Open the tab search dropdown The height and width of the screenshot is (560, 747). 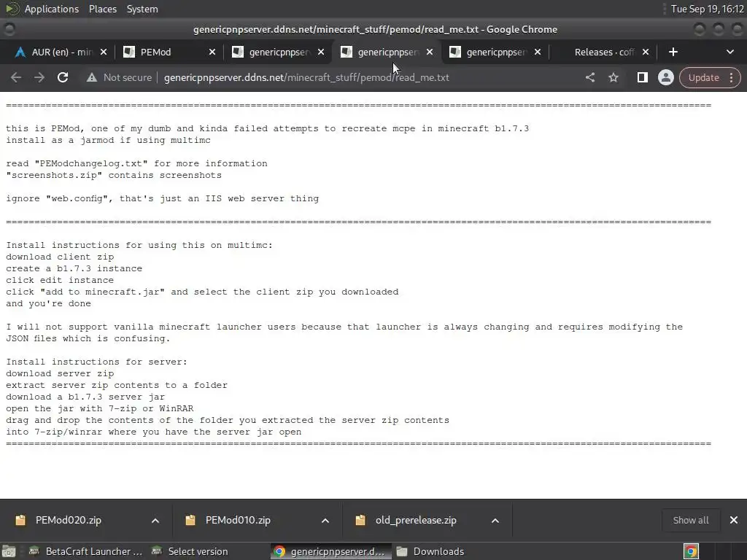click(x=729, y=52)
